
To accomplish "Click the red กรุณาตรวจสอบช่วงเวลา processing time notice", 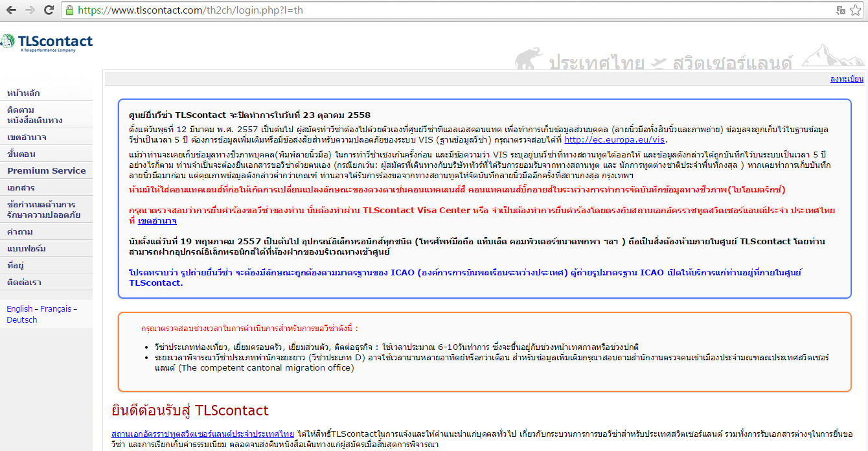I will pos(249,329).
